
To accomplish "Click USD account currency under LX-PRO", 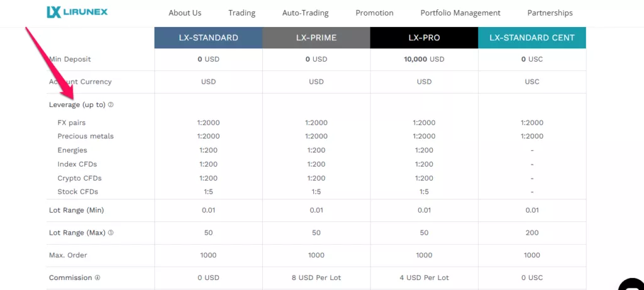I will click(x=425, y=82).
